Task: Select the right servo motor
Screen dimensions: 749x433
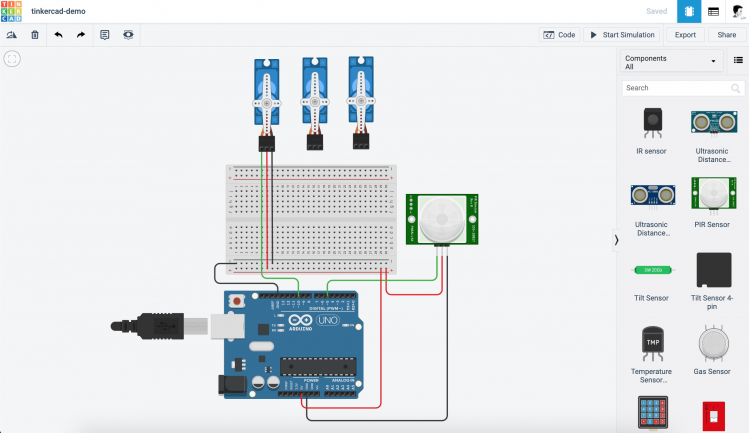Action: click(x=361, y=102)
